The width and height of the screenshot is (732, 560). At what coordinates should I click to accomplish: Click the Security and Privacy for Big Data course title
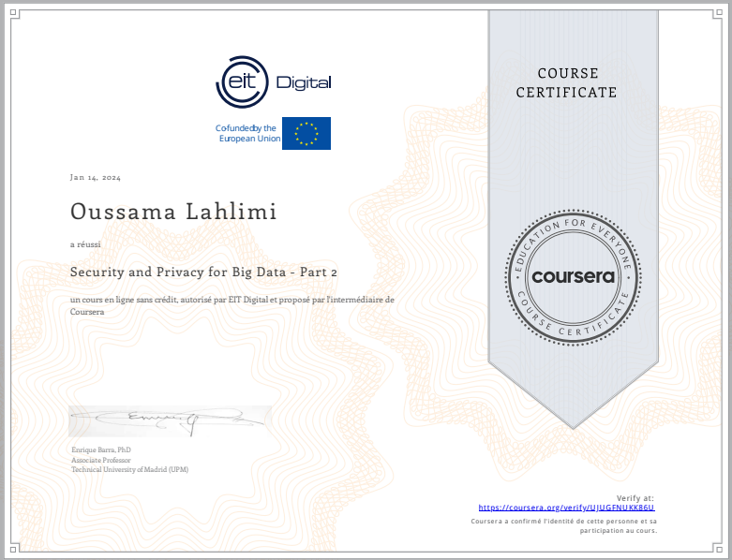click(x=203, y=272)
